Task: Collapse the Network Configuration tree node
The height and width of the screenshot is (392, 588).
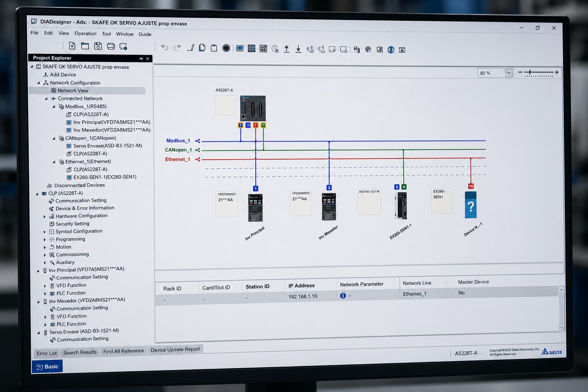Action: pos(38,83)
